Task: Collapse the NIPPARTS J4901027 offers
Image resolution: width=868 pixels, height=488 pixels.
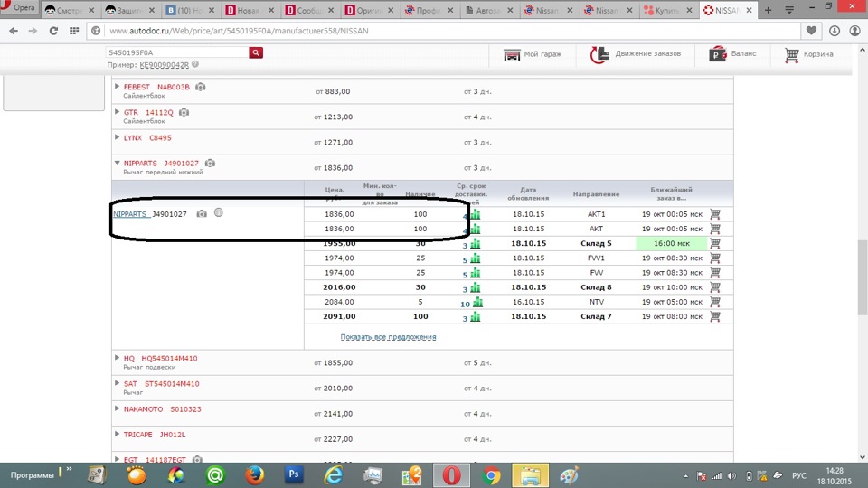Action: click(x=117, y=164)
